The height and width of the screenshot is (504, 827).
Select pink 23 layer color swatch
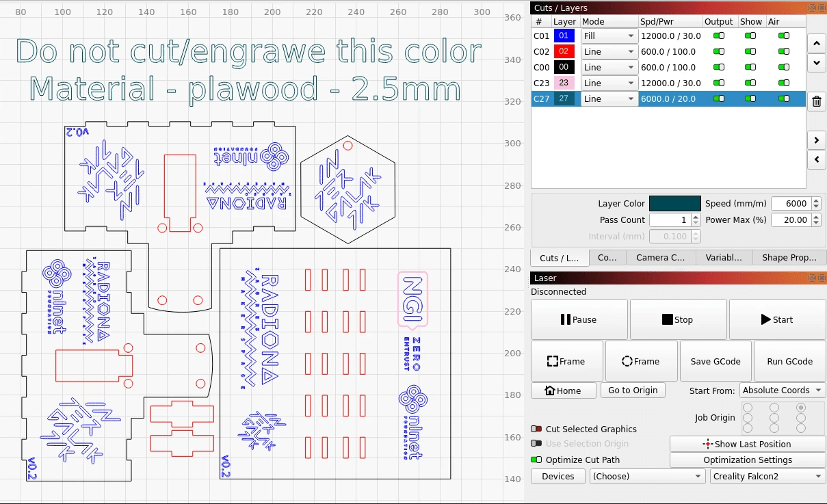tap(564, 83)
